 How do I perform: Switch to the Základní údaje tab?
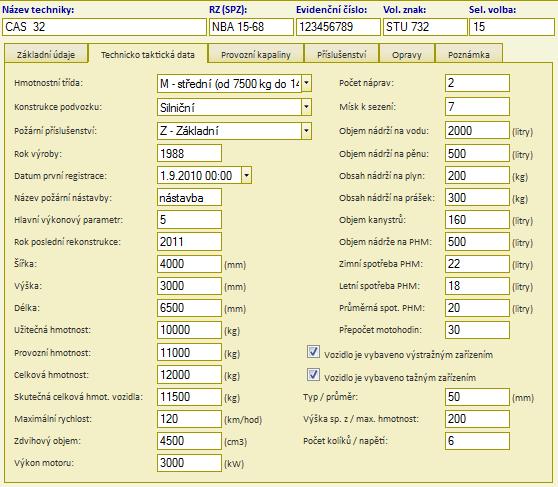point(46,54)
